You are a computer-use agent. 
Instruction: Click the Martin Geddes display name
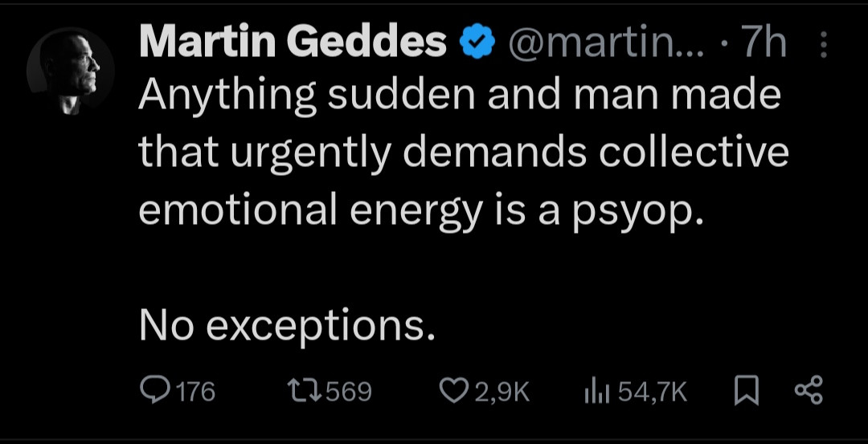tap(293, 43)
